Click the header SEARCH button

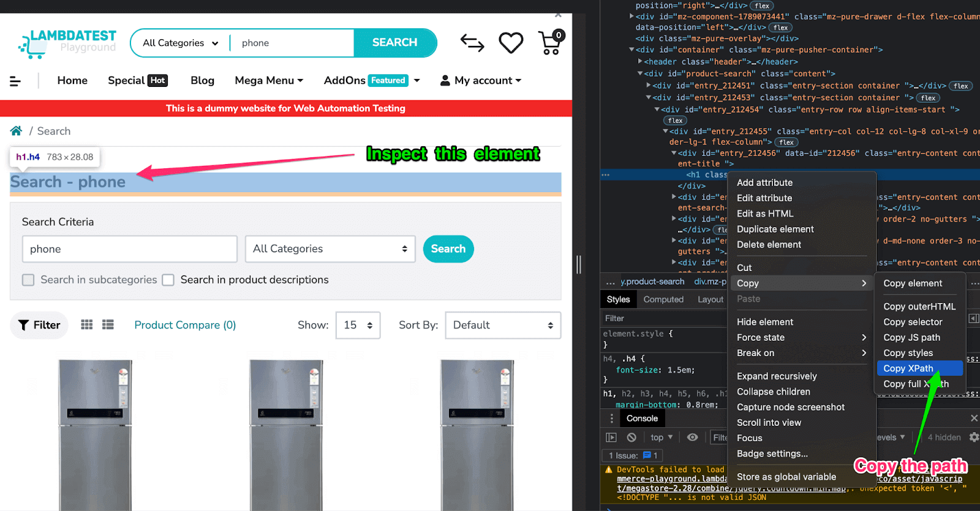(x=395, y=43)
